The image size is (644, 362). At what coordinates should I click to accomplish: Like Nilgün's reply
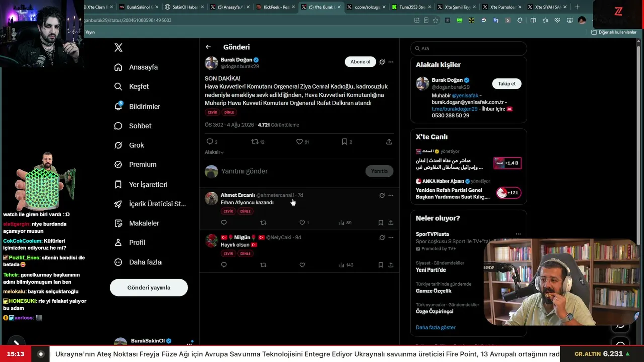[x=302, y=265]
